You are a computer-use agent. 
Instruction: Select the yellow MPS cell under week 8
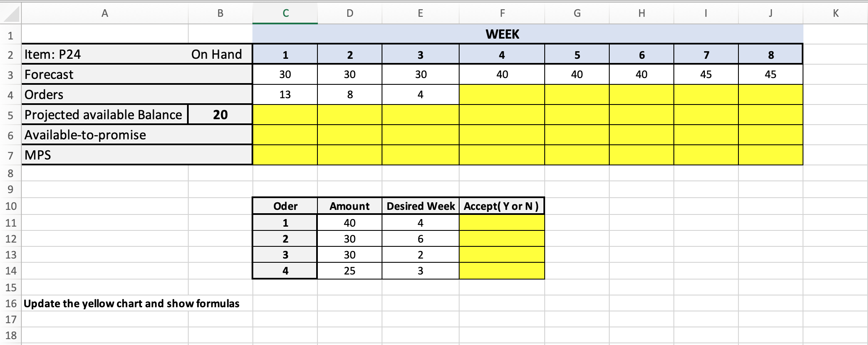click(770, 154)
